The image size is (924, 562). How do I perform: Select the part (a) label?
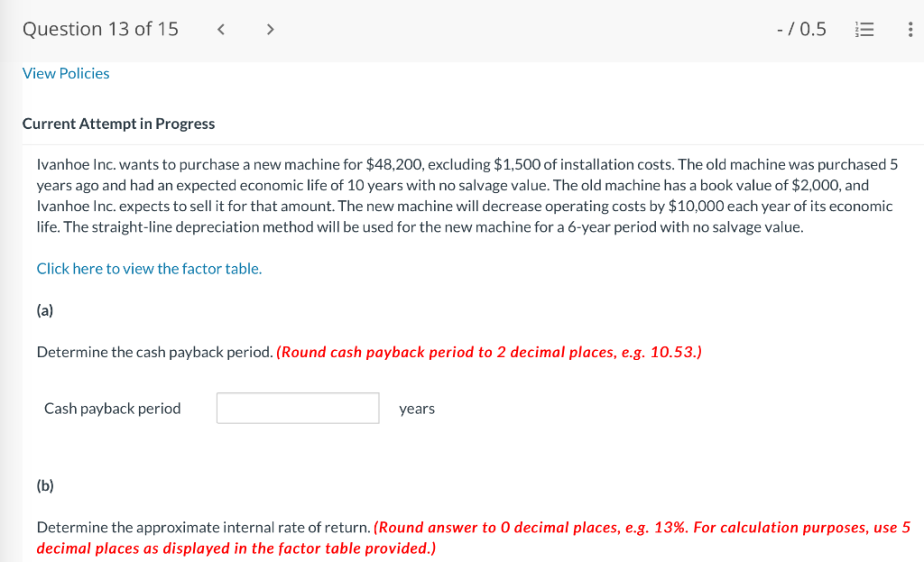pos(44,310)
